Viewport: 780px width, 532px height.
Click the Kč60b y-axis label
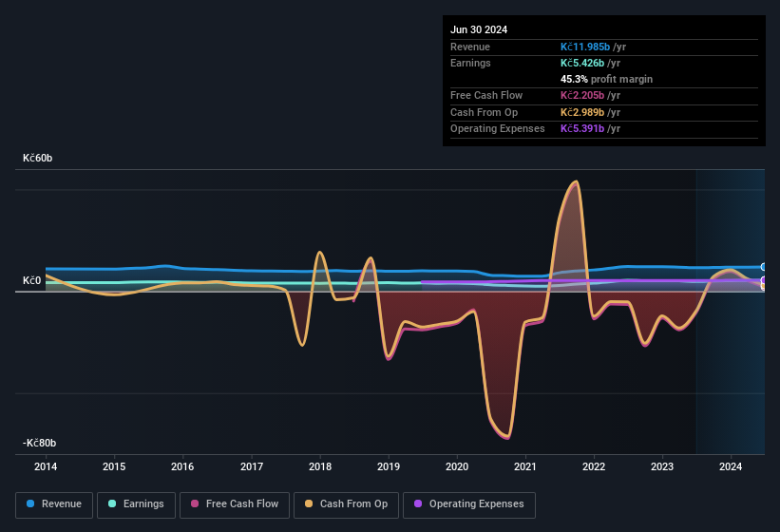click(x=38, y=158)
